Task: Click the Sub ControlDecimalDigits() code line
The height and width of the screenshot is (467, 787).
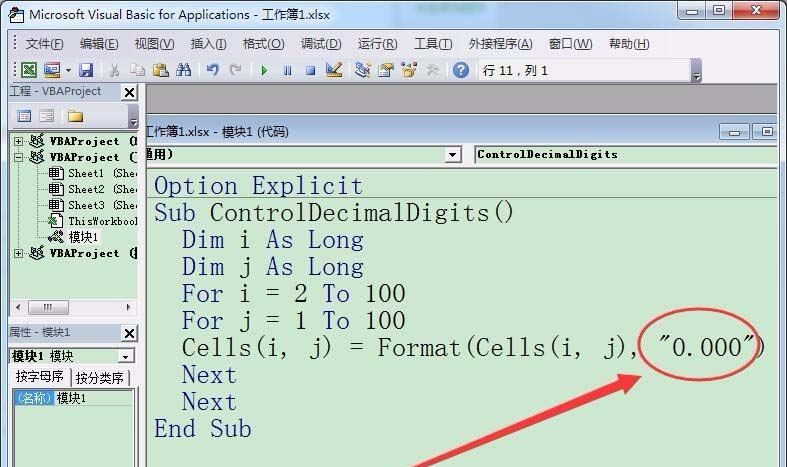Action: coord(333,213)
